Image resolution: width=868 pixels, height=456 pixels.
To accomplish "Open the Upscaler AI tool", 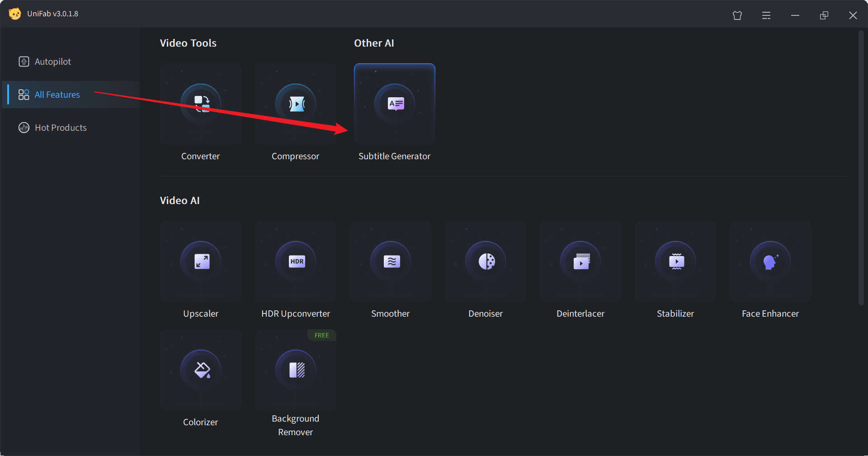I will (200, 261).
